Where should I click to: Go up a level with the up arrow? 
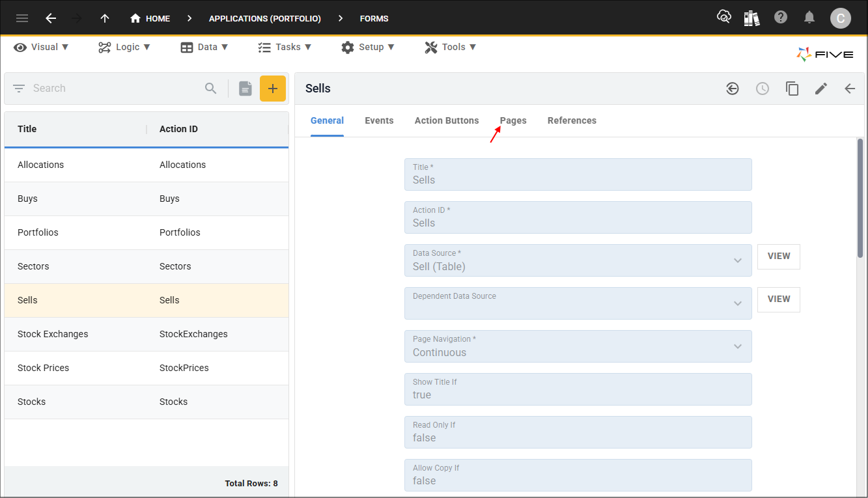coord(105,18)
